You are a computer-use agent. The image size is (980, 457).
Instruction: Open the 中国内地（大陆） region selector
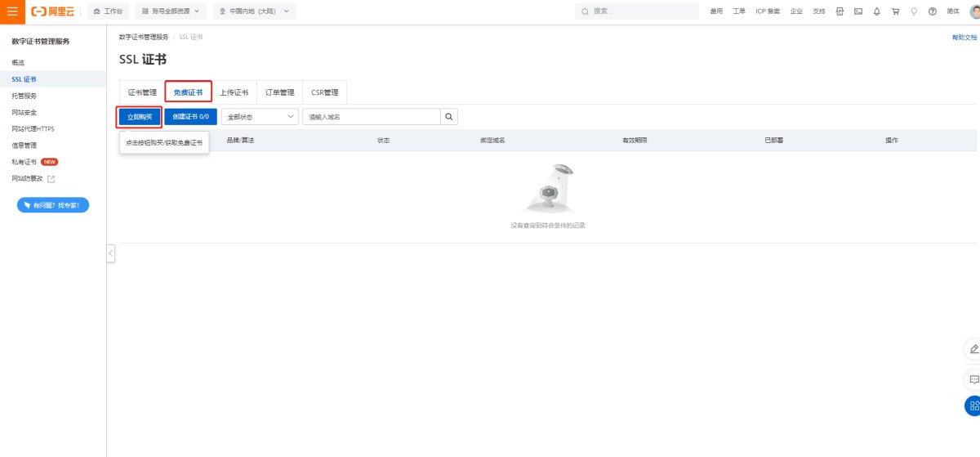point(254,11)
